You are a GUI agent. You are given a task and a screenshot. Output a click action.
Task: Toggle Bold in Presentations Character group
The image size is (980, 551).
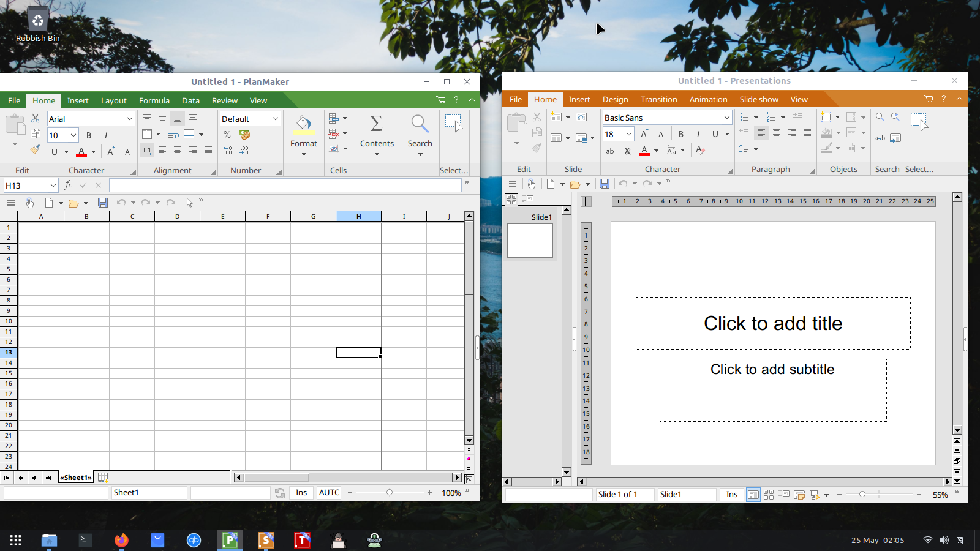click(681, 134)
